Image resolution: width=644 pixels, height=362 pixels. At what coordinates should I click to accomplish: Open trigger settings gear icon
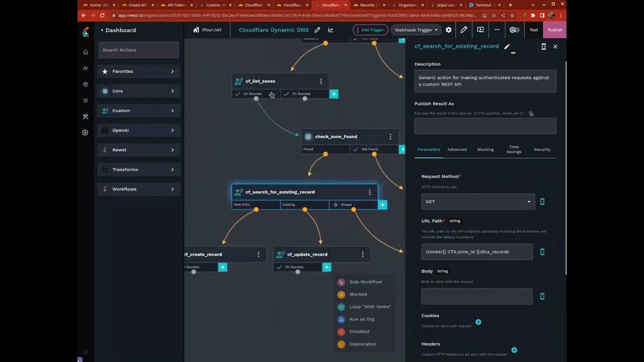pyautogui.click(x=448, y=30)
